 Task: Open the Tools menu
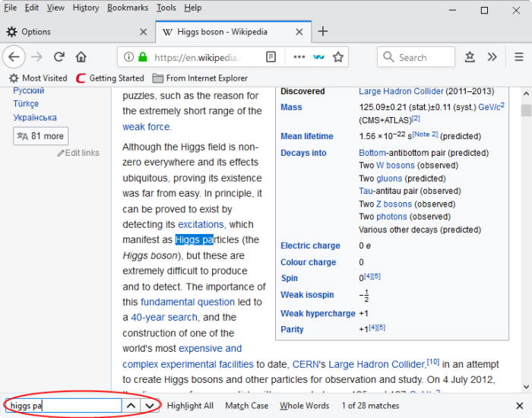click(x=166, y=8)
